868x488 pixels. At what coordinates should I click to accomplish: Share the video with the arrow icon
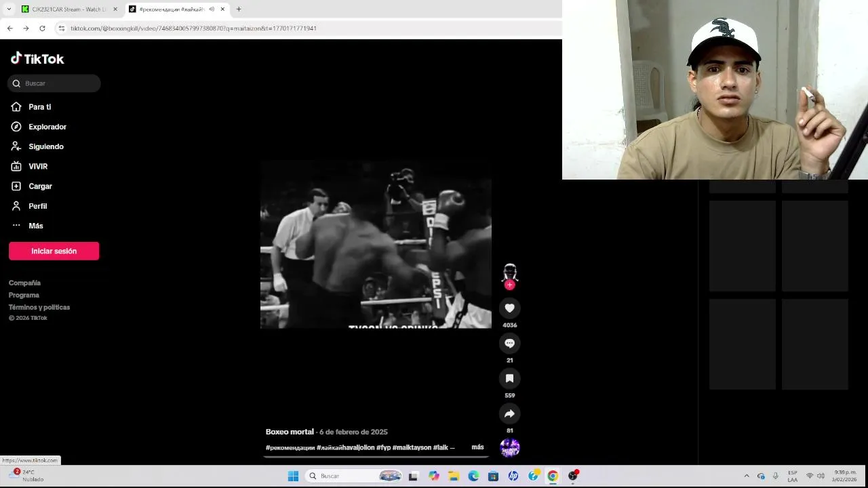509,413
